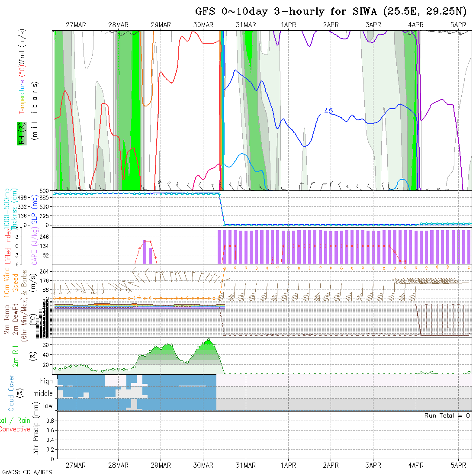476x476 pixels.
Task: Click the low cloud cover row label
Action: click(48, 406)
